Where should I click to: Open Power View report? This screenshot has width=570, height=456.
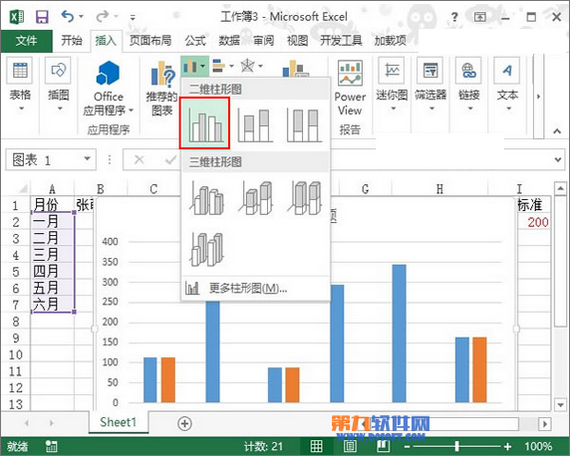(x=350, y=95)
